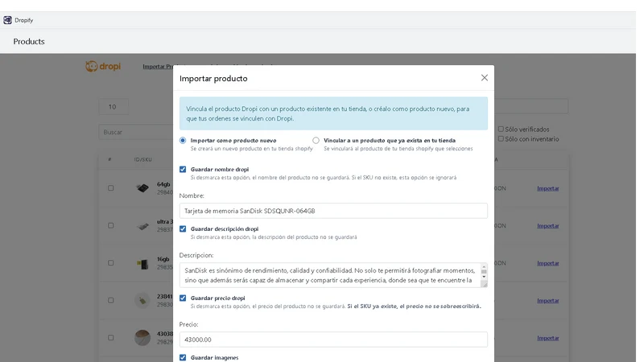Close the Importar producto dialog

(485, 77)
